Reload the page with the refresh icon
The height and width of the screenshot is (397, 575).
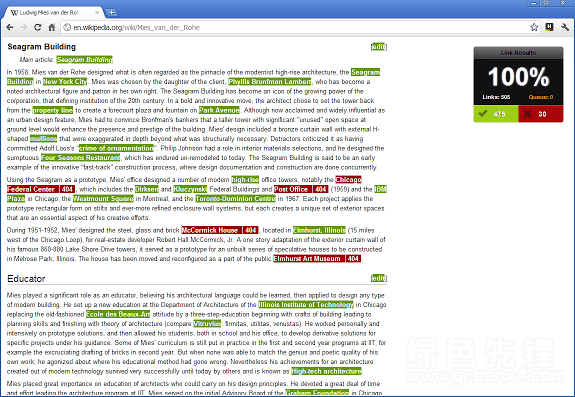[38, 27]
